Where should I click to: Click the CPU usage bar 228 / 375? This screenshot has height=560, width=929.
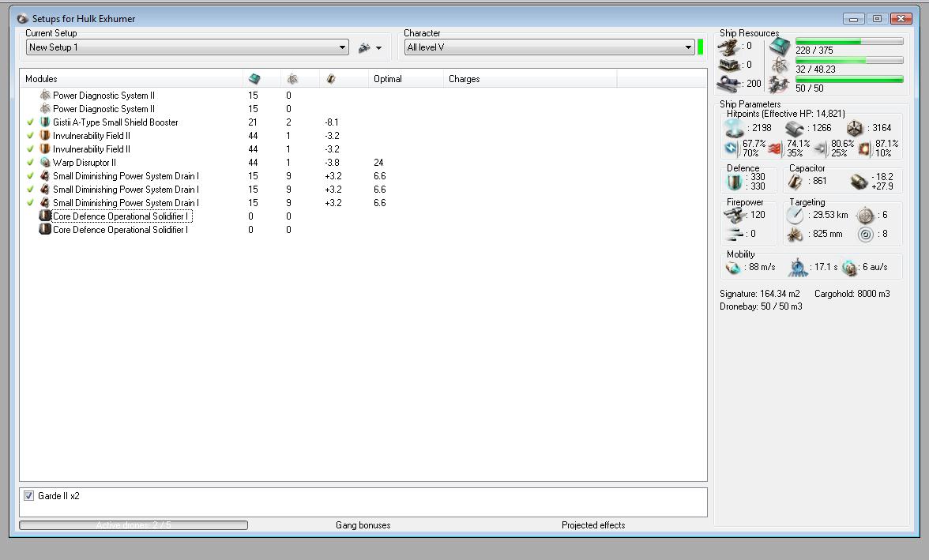(849, 42)
